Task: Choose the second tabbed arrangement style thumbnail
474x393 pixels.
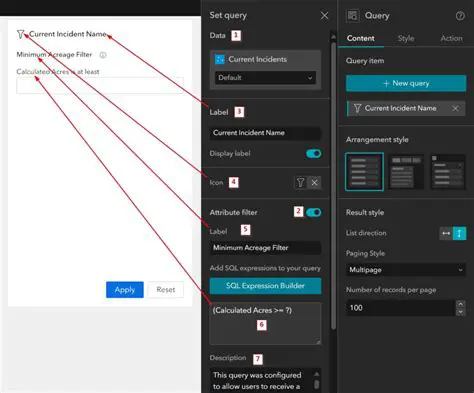Action: 406,172
